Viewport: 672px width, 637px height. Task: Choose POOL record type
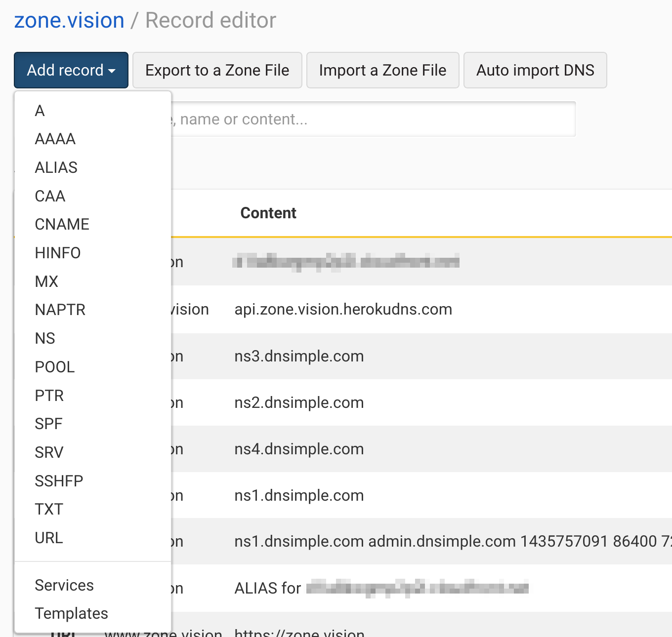tap(55, 367)
